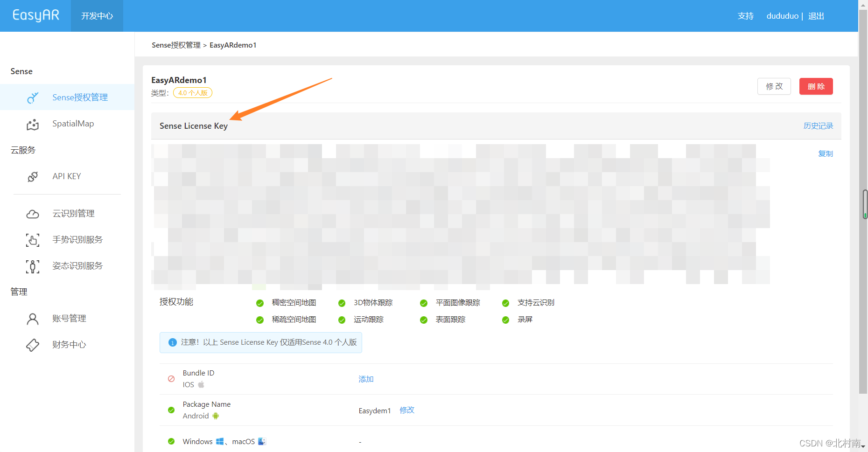Open 云识别管理 menu item

coord(73,214)
